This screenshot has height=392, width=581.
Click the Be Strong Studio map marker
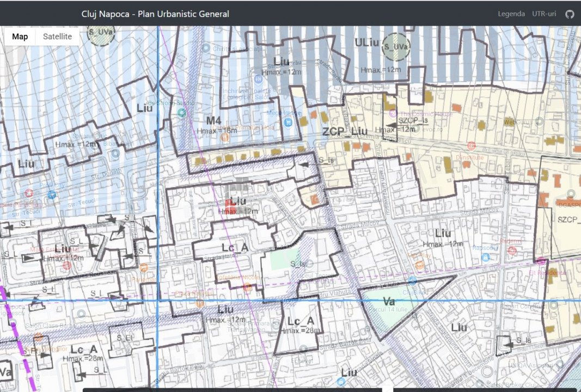click(181, 112)
